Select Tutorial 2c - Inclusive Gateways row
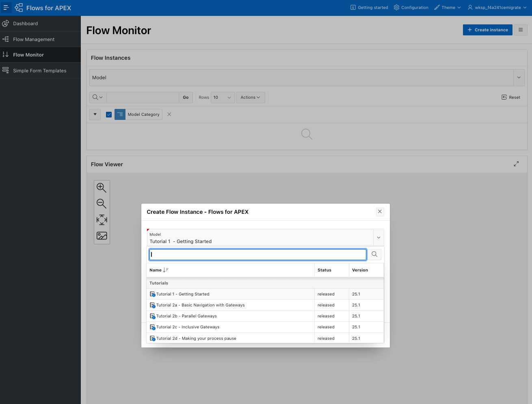532x404 pixels. pyautogui.click(x=265, y=327)
